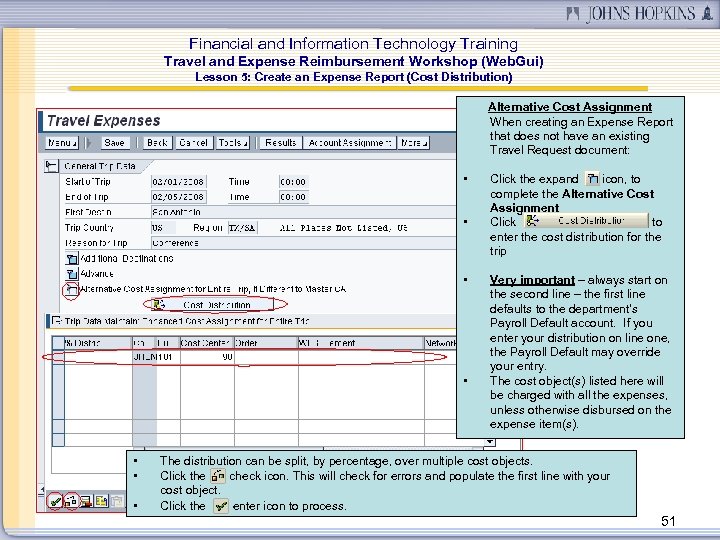Screen dimensions: 720x540
Task: Click the Order column header
Action: point(266,343)
